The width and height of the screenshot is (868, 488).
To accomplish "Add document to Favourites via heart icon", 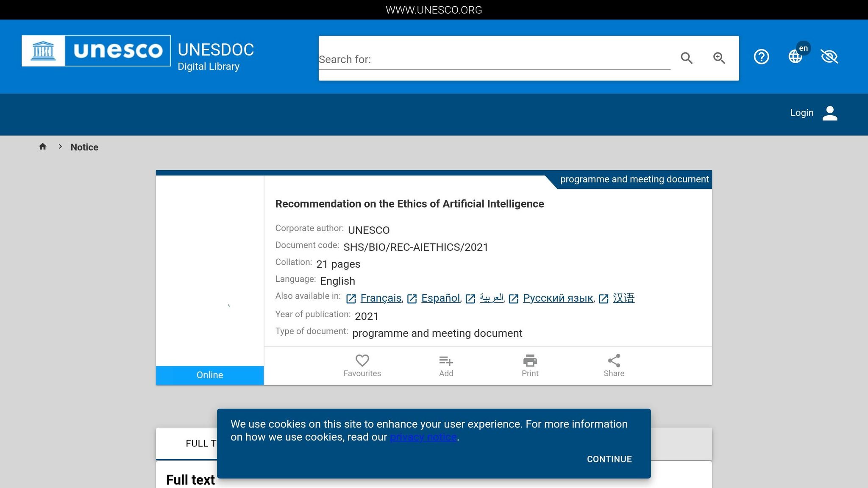I will pyautogui.click(x=362, y=360).
